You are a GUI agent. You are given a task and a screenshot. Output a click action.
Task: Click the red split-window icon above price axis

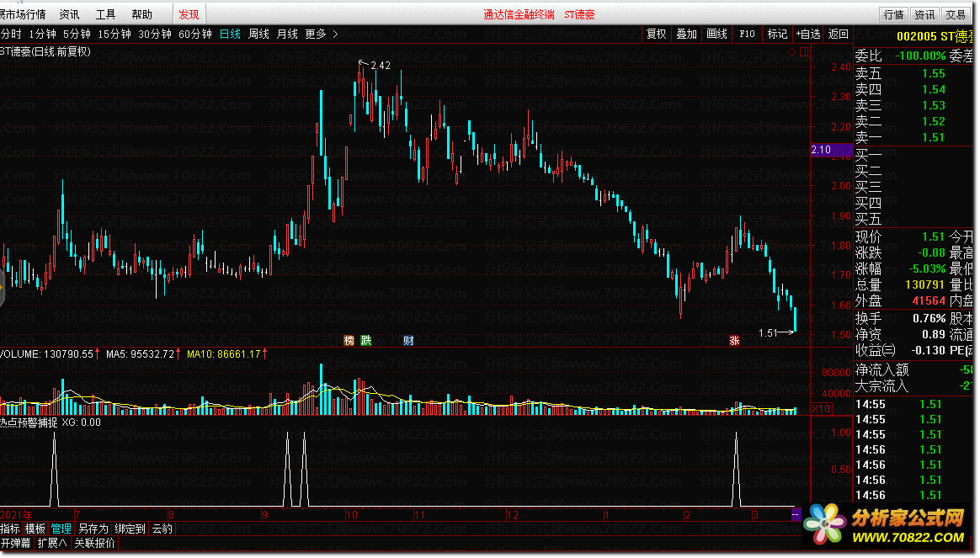(x=804, y=52)
